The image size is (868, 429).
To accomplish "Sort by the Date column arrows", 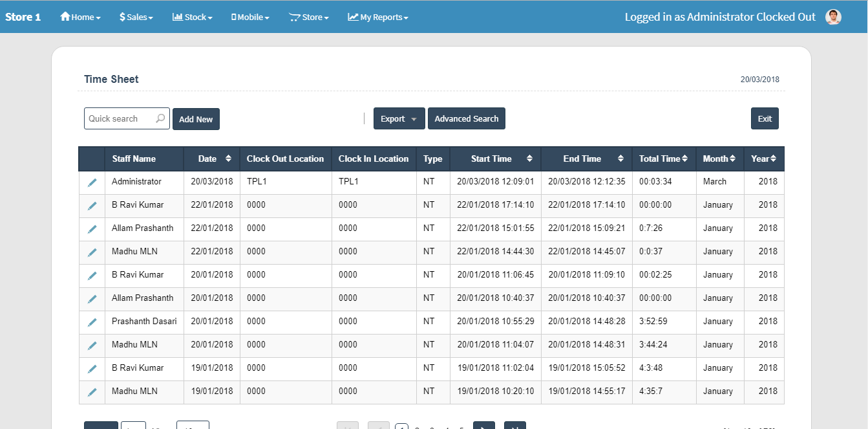I will [228, 159].
